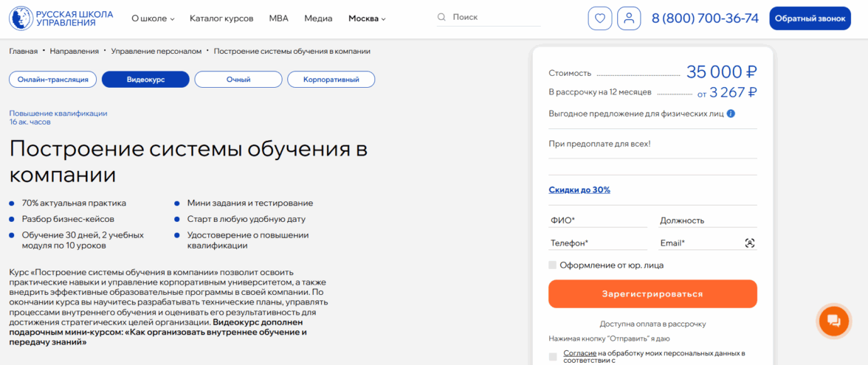Viewport: 868px width, 365px height.
Task: Click the 70% актуальная практика bullet
Action: [x=74, y=203]
